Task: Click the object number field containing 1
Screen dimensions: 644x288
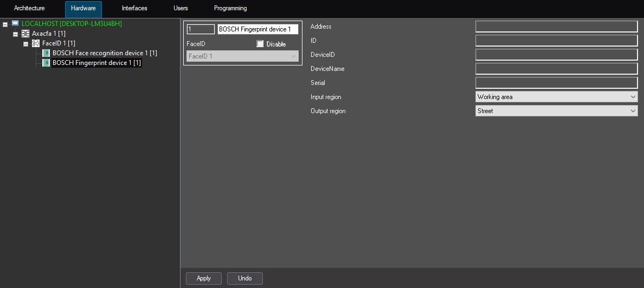Action: click(x=201, y=29)
